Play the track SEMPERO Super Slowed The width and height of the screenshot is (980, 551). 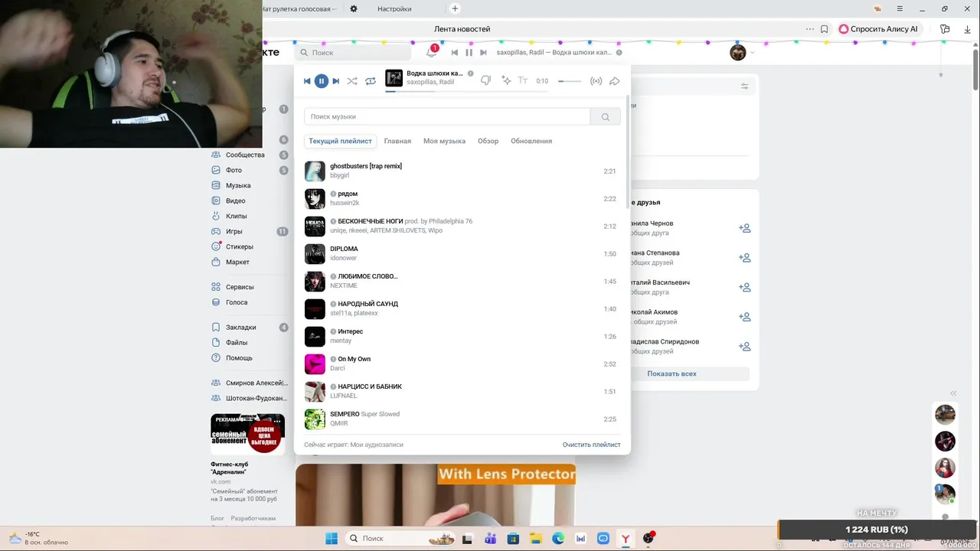tap(462, 419)
